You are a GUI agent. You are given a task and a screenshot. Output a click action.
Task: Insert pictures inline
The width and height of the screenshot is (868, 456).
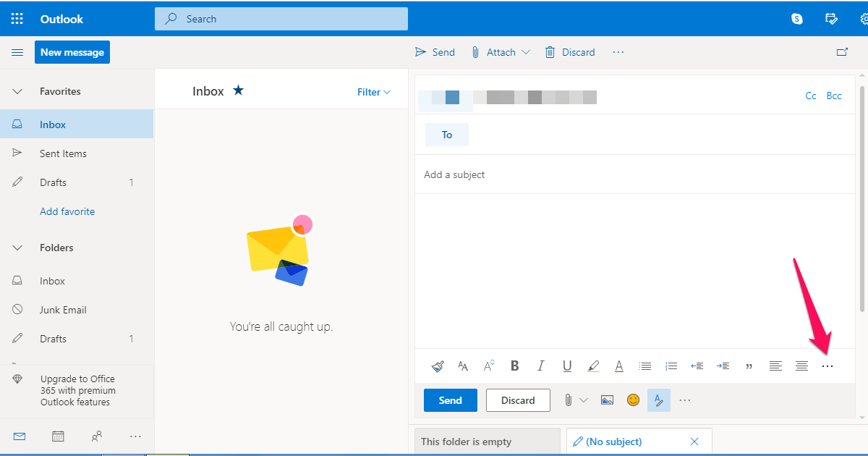pyautogui.click(x=607, y=400)
